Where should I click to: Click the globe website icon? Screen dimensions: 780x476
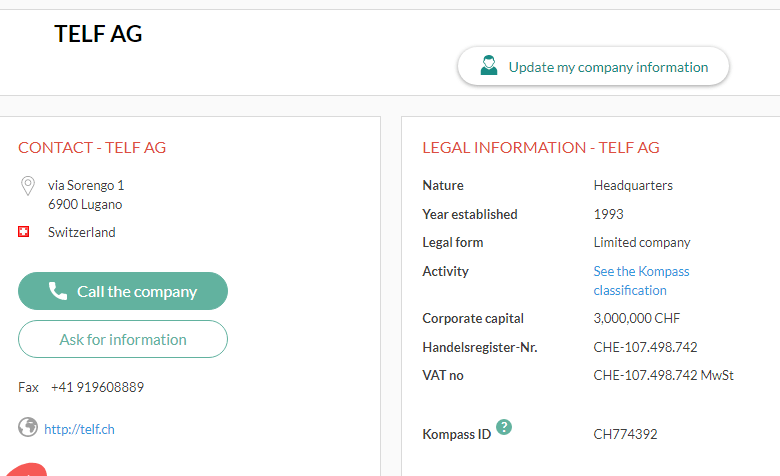tap(28, 427)
